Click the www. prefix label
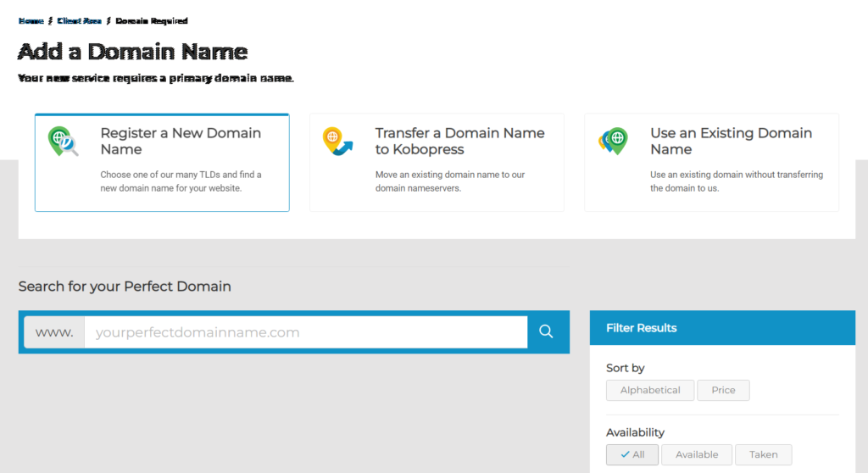868x473 pixels. [x=54, y=332]
